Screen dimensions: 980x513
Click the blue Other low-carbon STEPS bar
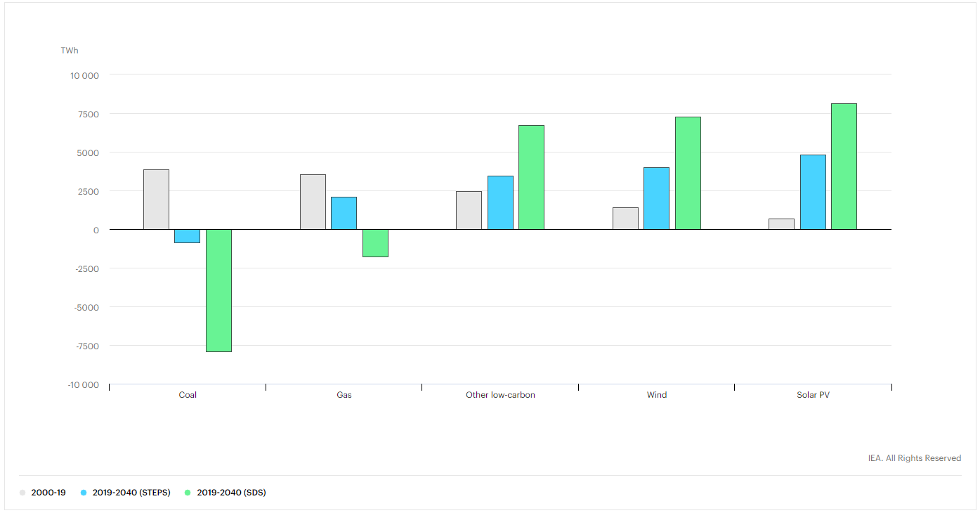[x=500, y=202]
